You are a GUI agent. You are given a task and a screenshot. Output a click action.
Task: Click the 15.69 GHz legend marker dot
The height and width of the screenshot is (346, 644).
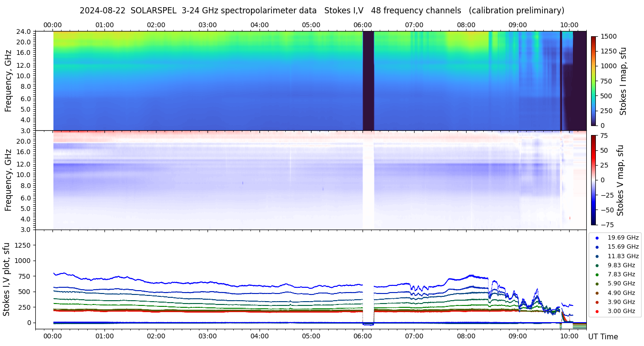click(597, 247)
